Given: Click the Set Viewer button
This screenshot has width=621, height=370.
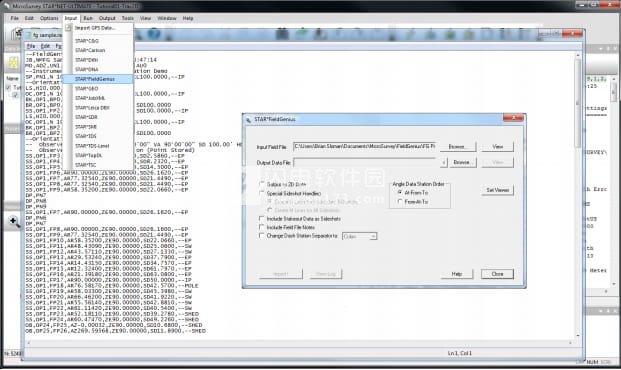Looking at the screenshot, I should coord(497,190).
